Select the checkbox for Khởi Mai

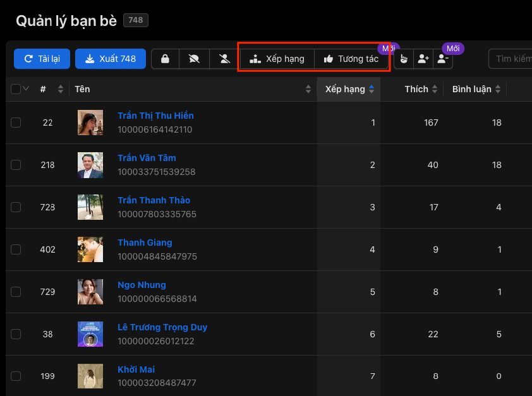point(16,376)
